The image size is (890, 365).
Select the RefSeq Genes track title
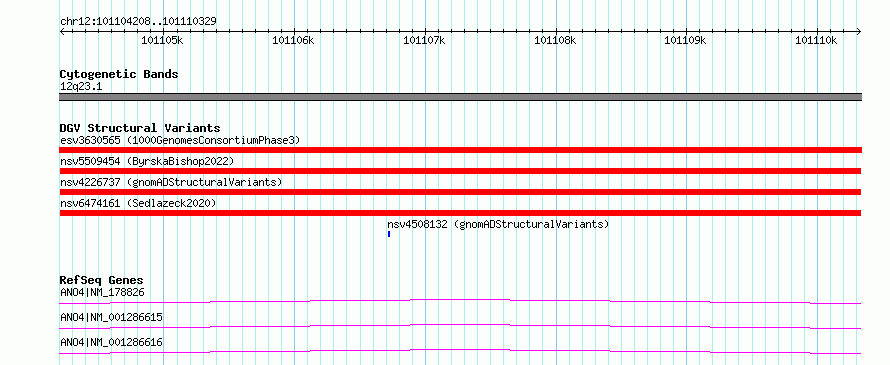tap(102, 280)
